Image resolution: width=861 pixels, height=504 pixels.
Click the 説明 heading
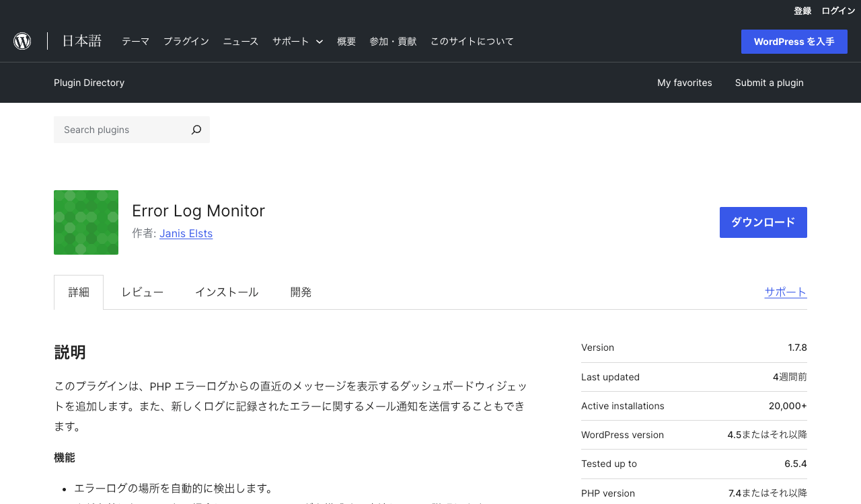click(x=70, y=352)
